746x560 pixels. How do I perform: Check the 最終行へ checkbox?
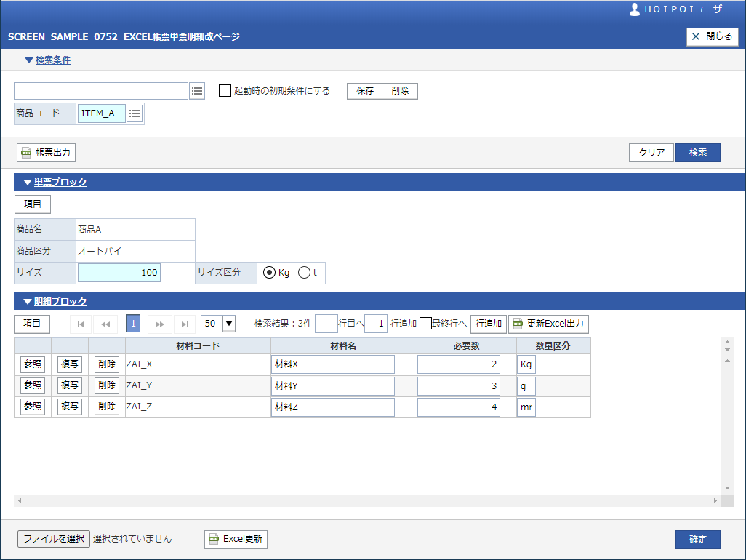pyautogui.click(x=426, y=324)
